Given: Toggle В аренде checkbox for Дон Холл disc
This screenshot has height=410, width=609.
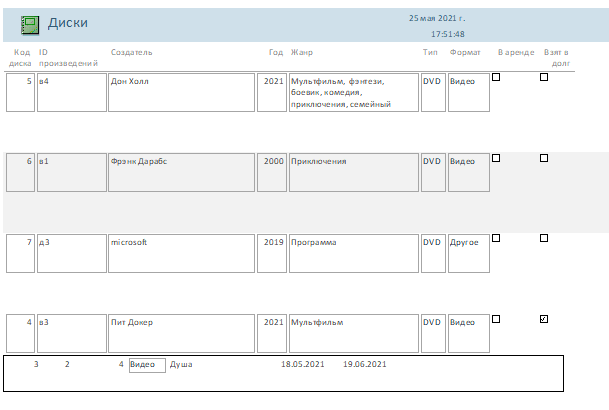Looking at the screenshot, I should pyautogui.click(x=496, y=77).
